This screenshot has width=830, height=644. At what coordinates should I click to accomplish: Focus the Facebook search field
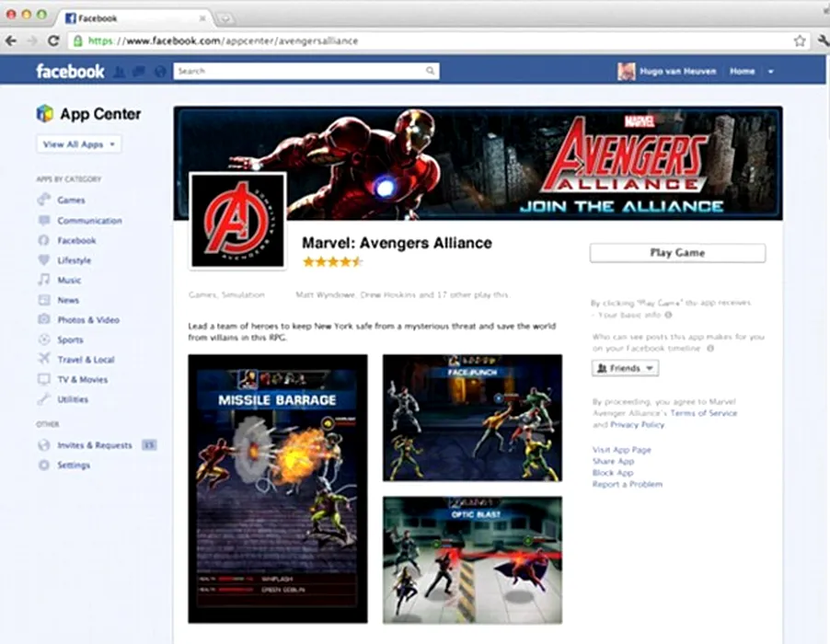(299, 72)
